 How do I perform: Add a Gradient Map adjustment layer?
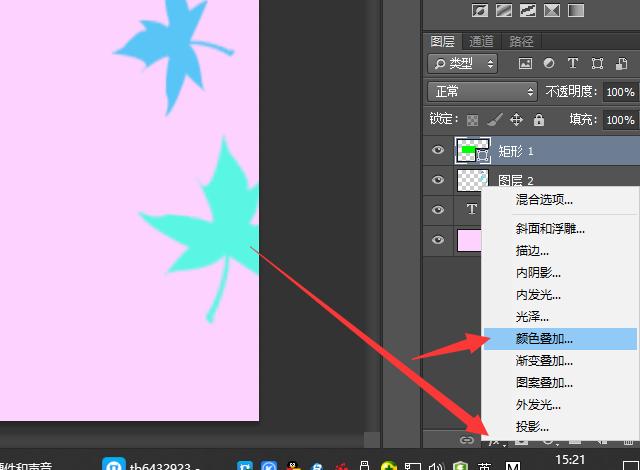[576, 10]
